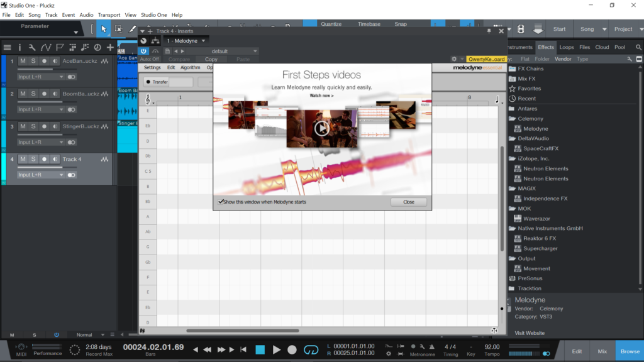Open the Parameter dropdown arrow
Image resolution: width=644 pixels, height=362 pixels.
(75, 32)
